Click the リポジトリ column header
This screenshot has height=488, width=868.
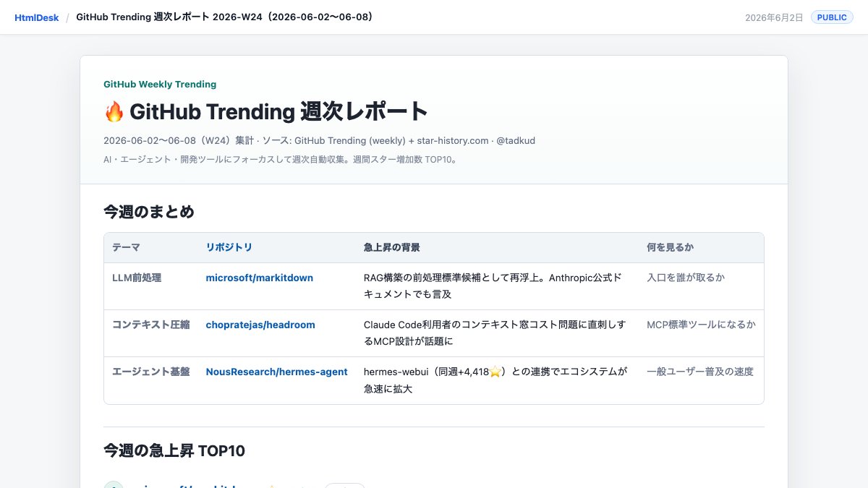[229, 247]
